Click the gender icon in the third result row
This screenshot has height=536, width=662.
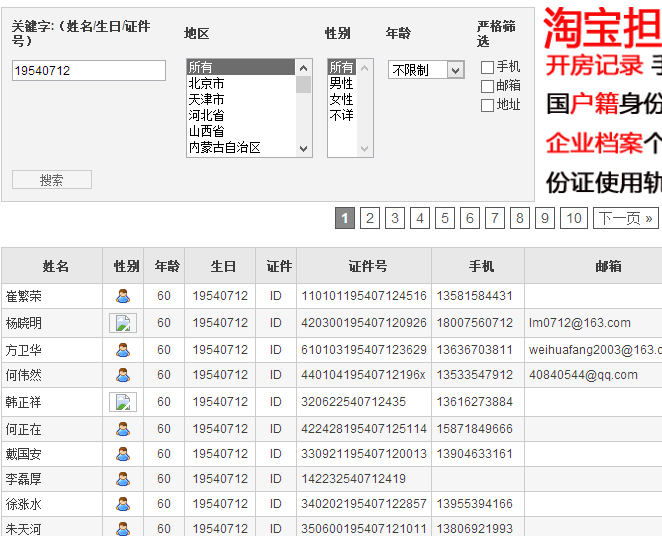123,350
